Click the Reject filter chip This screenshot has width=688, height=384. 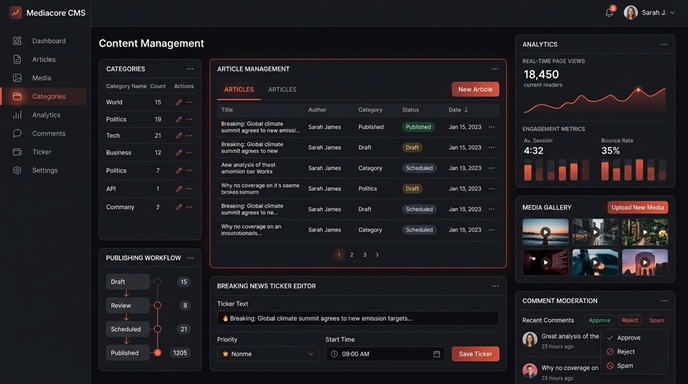[630, 320]
